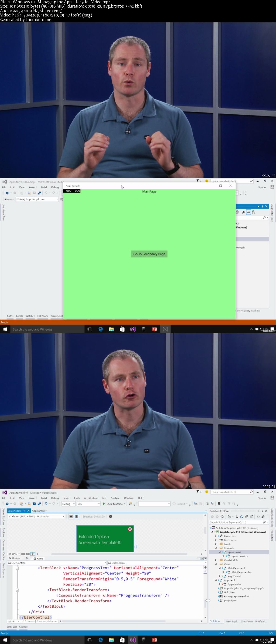Screen dimensions: 276x644
Task: Toggle landscape orientation in designer
Action: point(71,516)
